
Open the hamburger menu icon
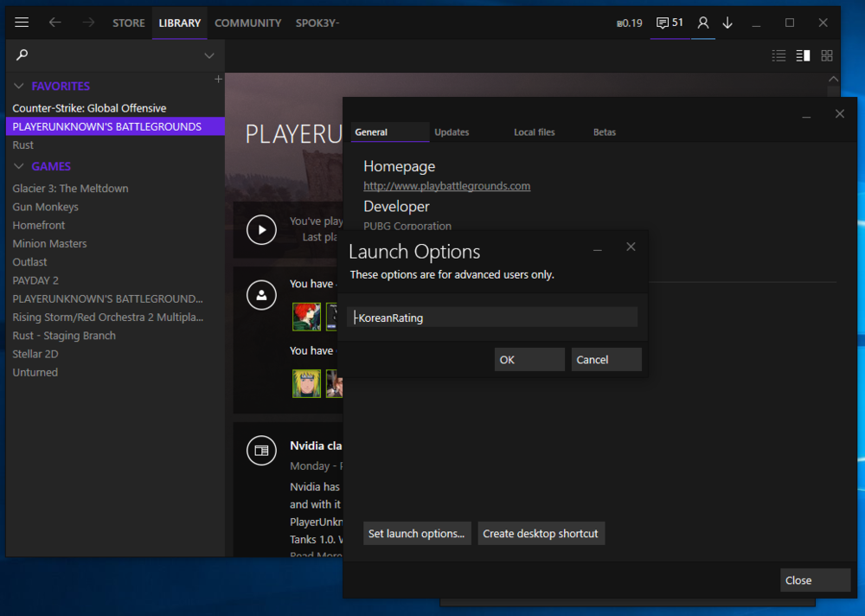click(x=22, y=22)
